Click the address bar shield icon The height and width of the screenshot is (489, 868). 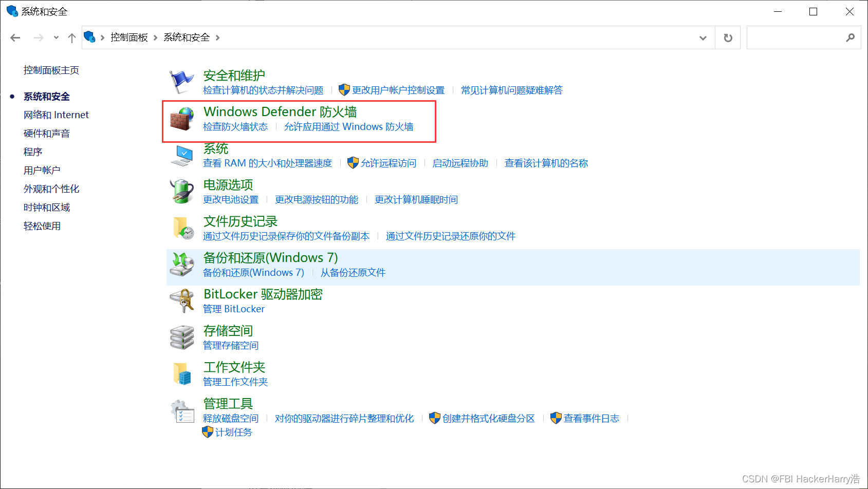point(90,37)
